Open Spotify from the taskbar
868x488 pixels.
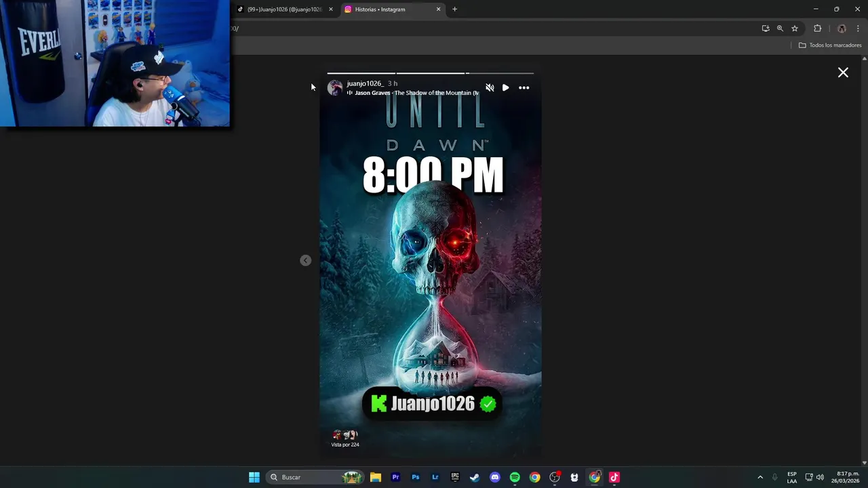point(515,477)
